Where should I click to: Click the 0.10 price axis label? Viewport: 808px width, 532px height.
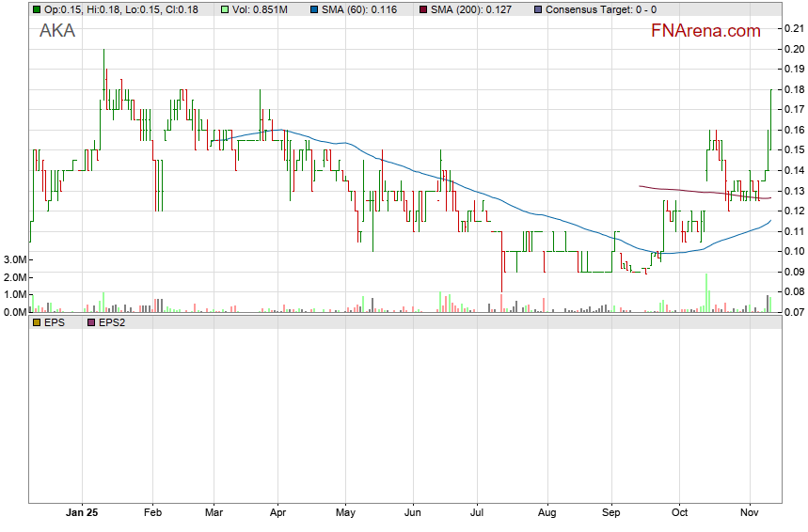click(x=792, y=251)
